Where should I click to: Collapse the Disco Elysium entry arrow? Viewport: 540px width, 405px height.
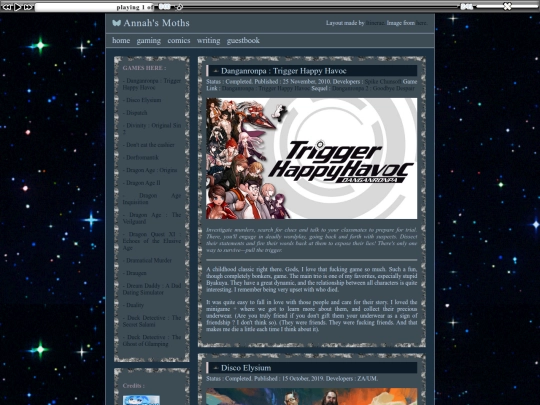216,368
